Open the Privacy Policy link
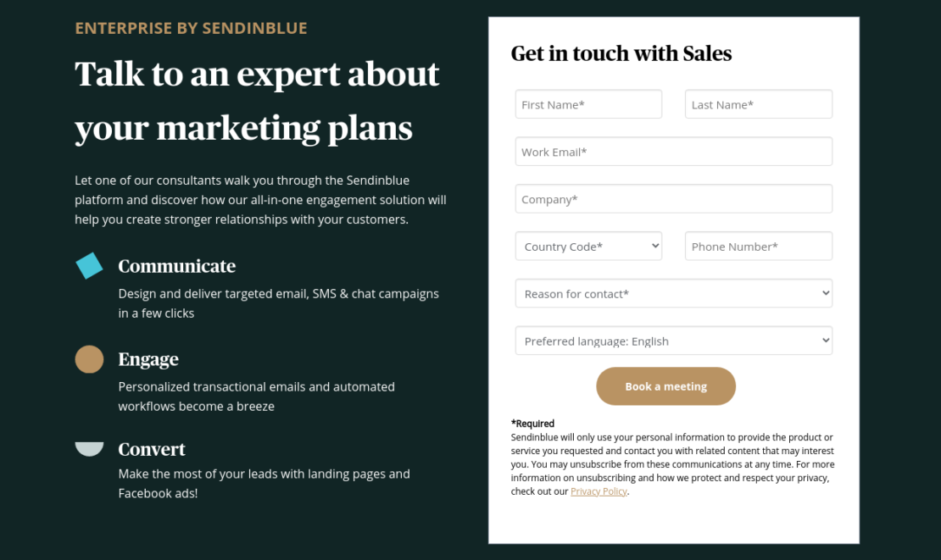Screen dimensions: 941x560 point(599,491)
